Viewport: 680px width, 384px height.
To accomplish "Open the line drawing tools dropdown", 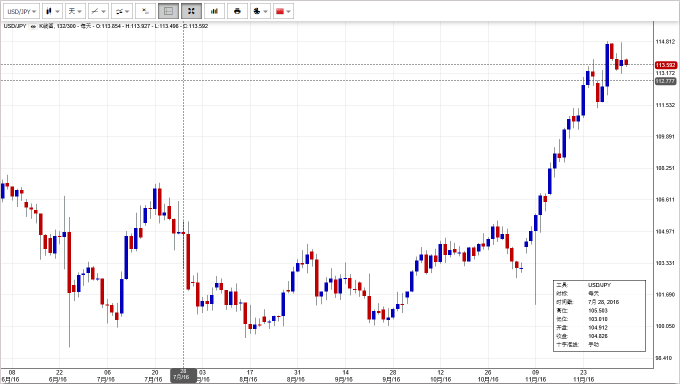I will coord(98,11).
